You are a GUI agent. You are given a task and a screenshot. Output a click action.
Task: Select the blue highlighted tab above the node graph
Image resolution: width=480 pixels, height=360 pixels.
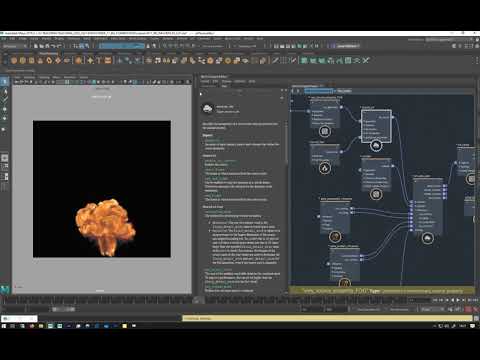click(319, 91)
